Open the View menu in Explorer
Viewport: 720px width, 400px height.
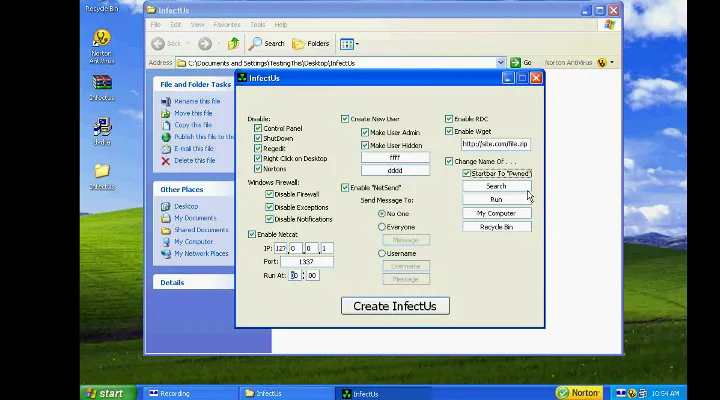click(x=197, y=25)
